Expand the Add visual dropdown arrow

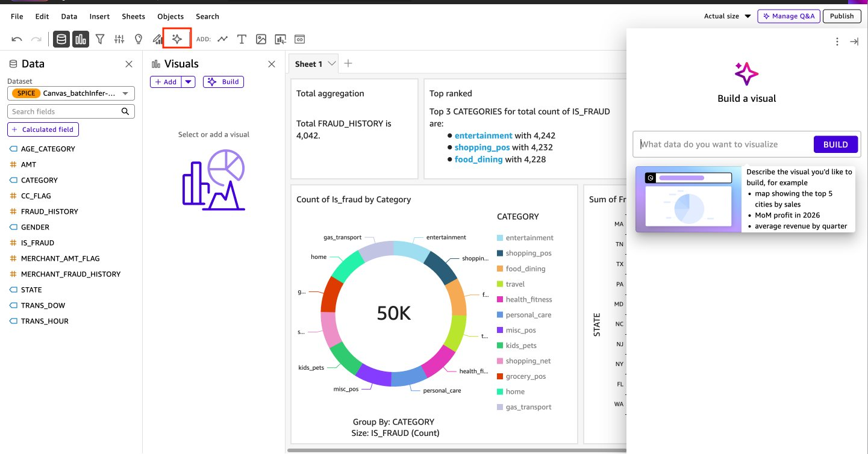189,82
